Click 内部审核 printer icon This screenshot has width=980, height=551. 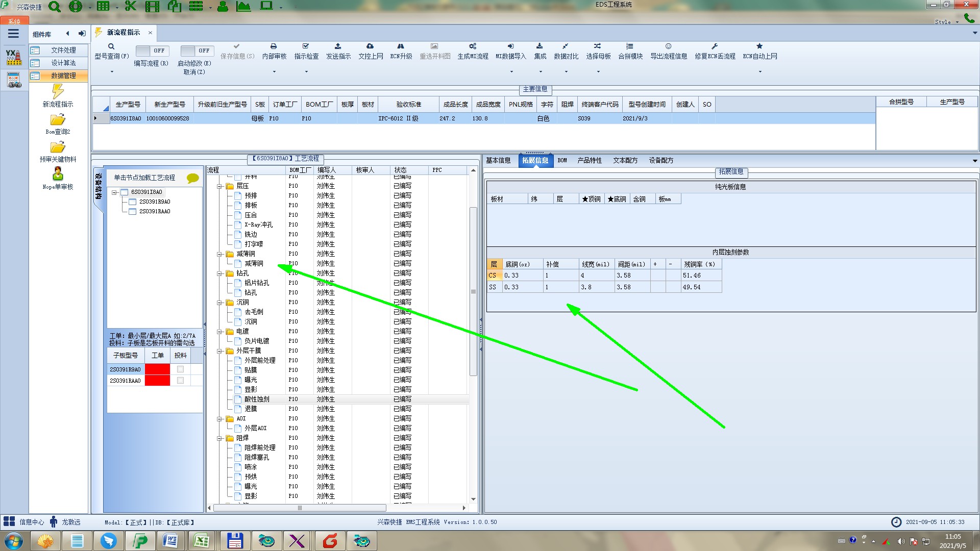(274, 46)
